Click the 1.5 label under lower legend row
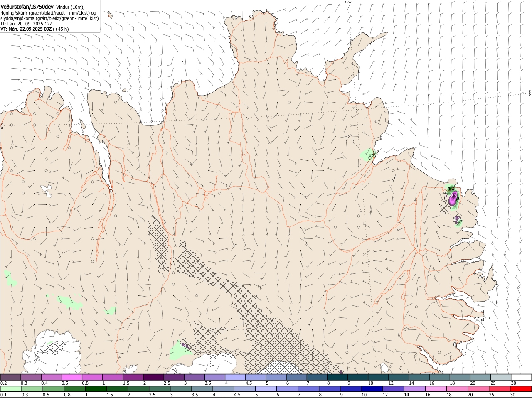Screen dimensions: 532x398 [x=110, y=395]
